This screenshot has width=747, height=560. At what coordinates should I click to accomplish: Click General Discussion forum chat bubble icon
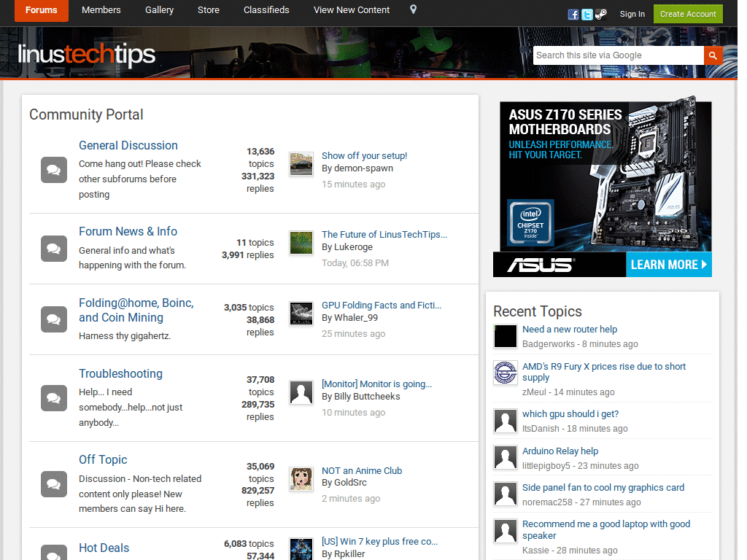click(54, 170)
